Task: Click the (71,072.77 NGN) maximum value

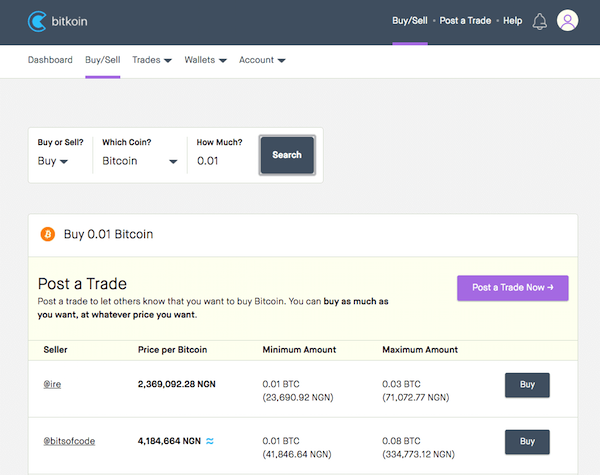Action: tap(416, 397)
